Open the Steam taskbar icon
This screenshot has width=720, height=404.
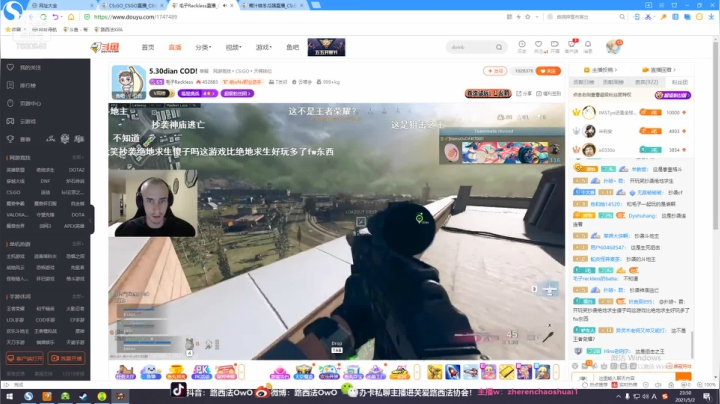[x=83, y=396]
